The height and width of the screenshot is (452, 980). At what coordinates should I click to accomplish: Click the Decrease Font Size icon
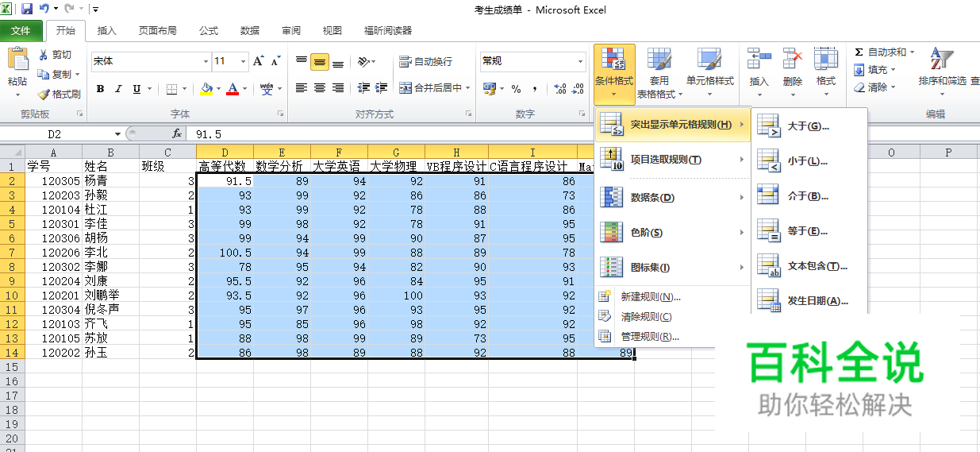click(275, 61)
